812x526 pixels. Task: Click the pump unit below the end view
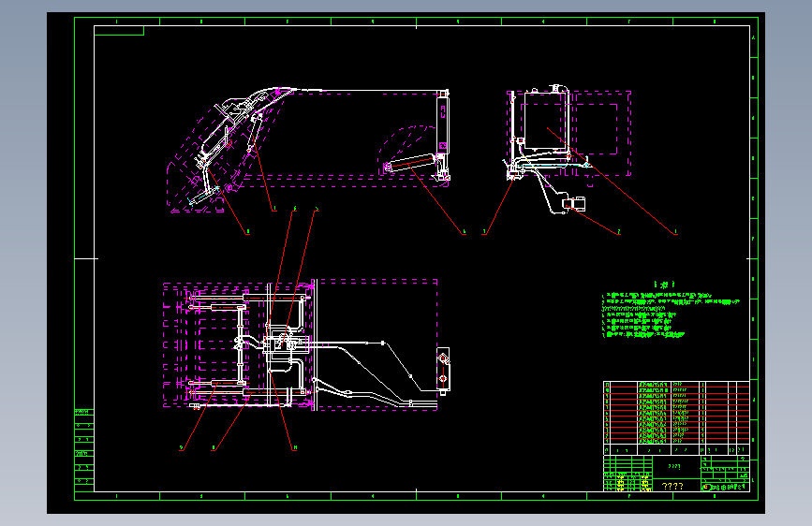pyautogui.click(x=574, y=203)
